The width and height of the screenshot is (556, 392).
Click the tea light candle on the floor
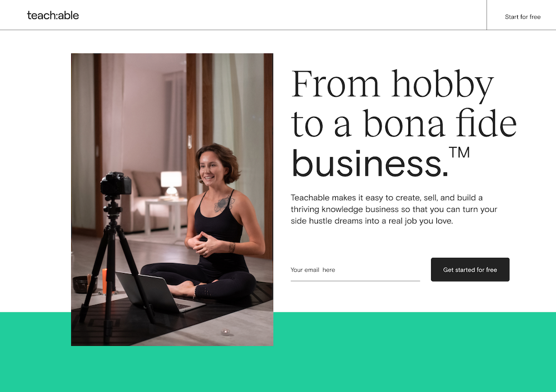tap(226, 332)
